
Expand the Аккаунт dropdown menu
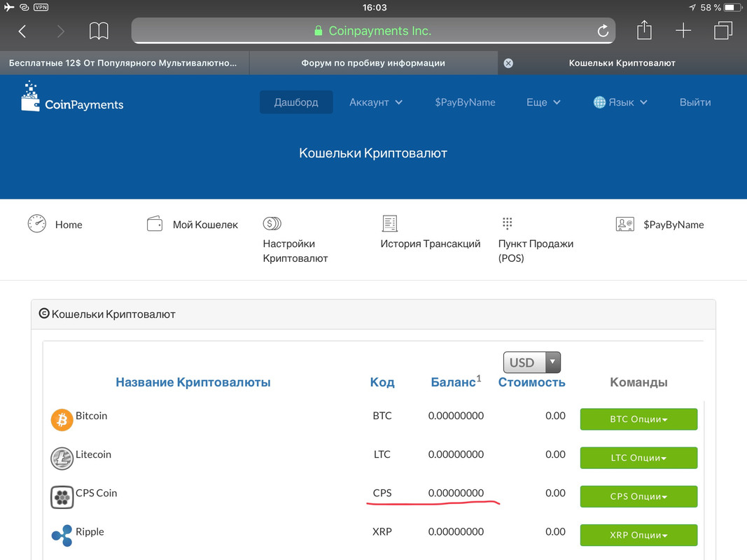(x=375, y=102)
